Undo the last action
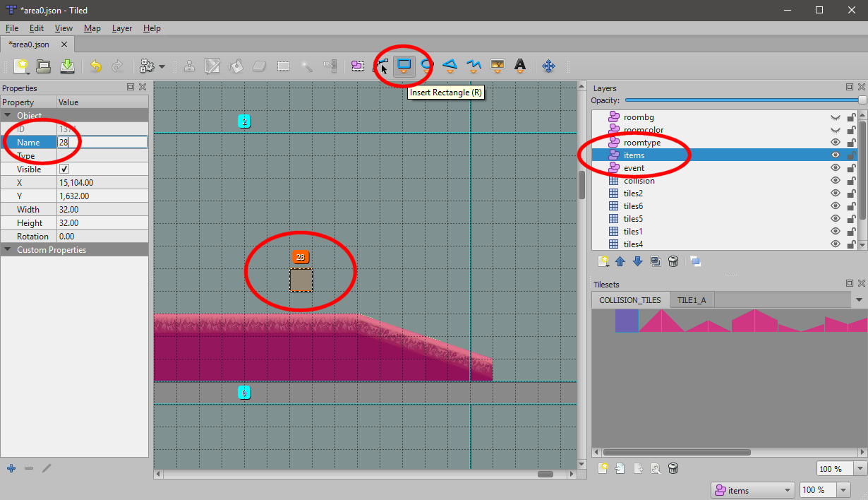 95,66
